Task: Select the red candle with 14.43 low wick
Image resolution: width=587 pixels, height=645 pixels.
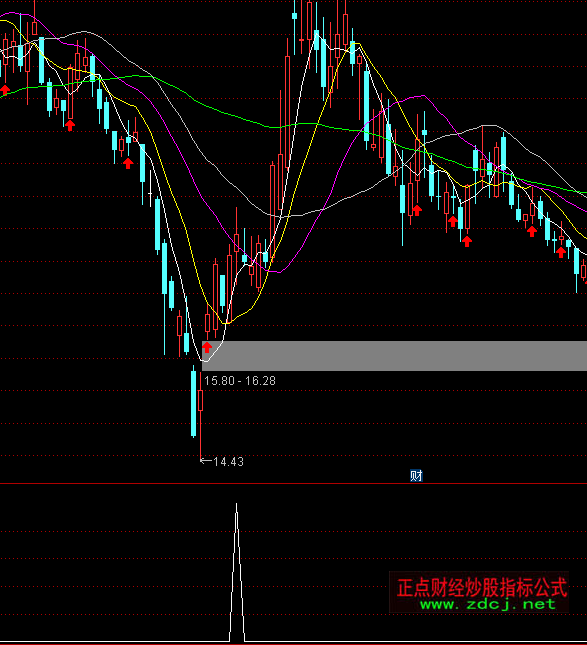Action: (x=200, y=415)
